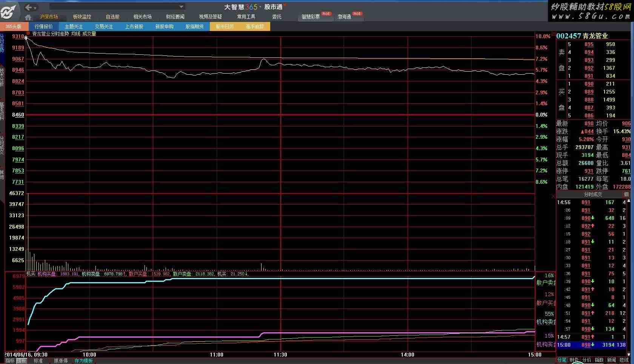
Task: Select 标准 template tab
Action: click(38, 361)
